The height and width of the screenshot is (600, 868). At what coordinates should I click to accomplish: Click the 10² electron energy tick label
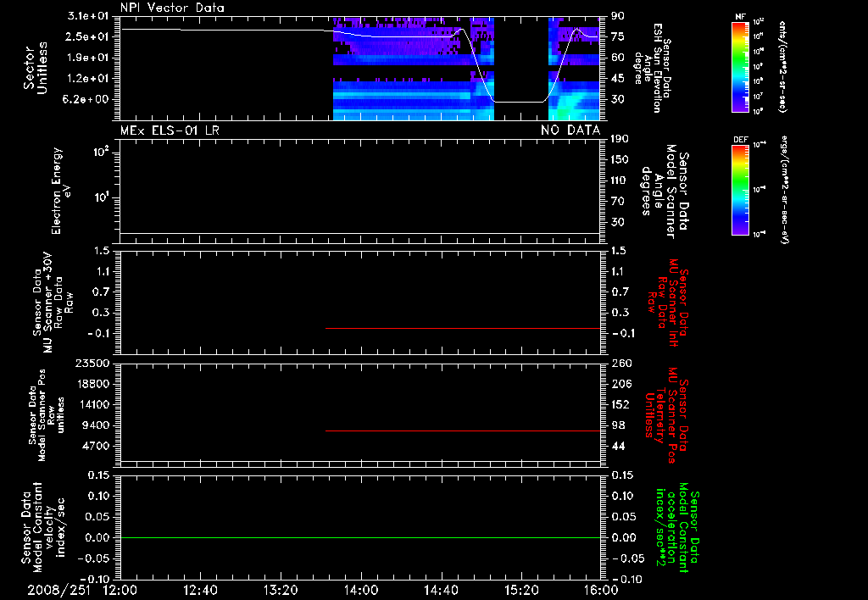point(102,151)
